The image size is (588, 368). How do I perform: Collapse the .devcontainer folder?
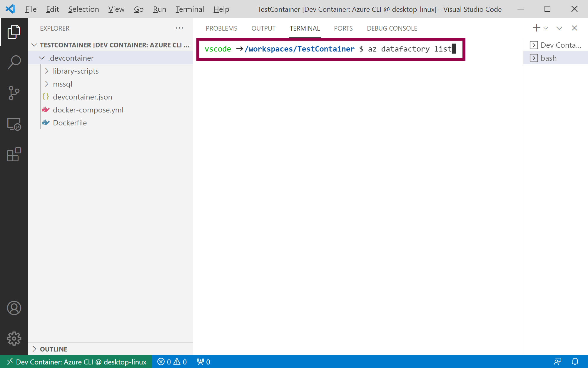tap(42, 58)
